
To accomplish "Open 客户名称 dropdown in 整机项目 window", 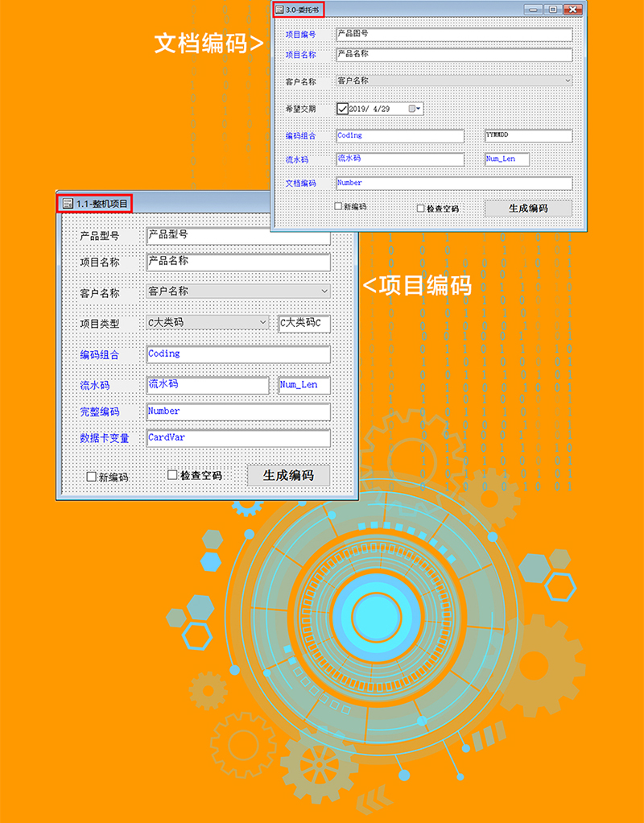I will pos(324,292).
